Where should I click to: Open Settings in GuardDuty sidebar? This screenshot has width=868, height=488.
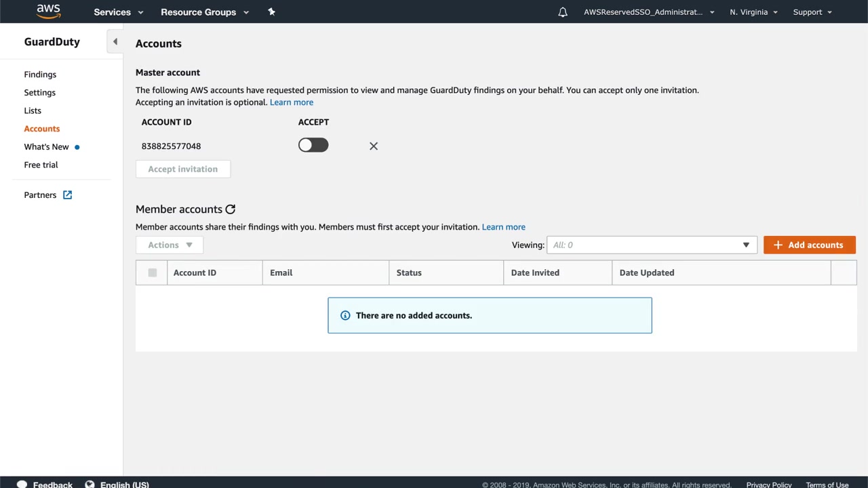click(x=40, y=93)
